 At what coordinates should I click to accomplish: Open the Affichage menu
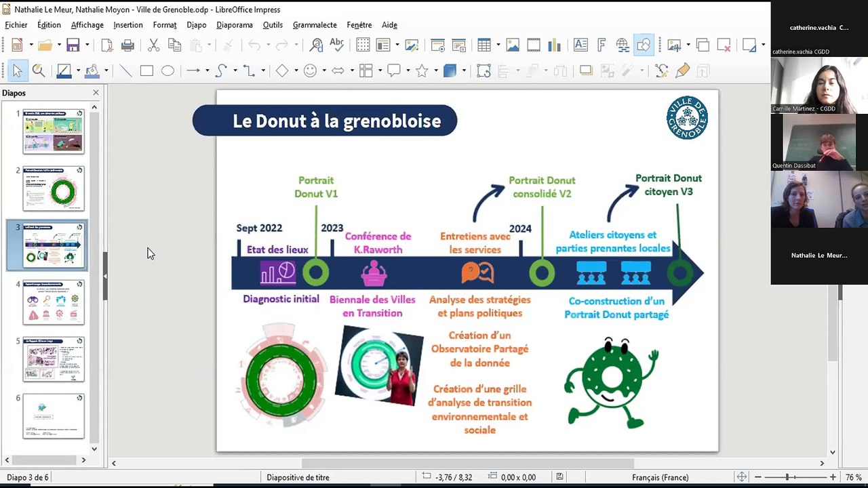[87, 25]
